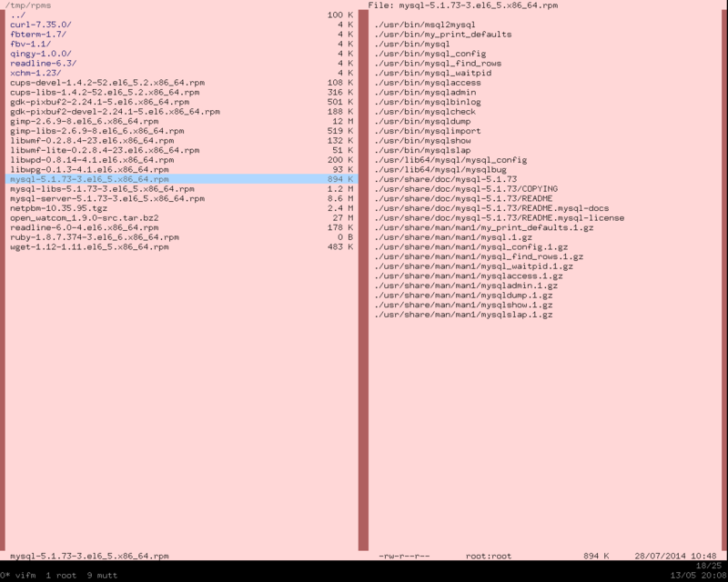Click ./usr/bin/msql2mysql in preview
Image resolution: width=728 pixels, height=582 pixels.
[425, 25]
